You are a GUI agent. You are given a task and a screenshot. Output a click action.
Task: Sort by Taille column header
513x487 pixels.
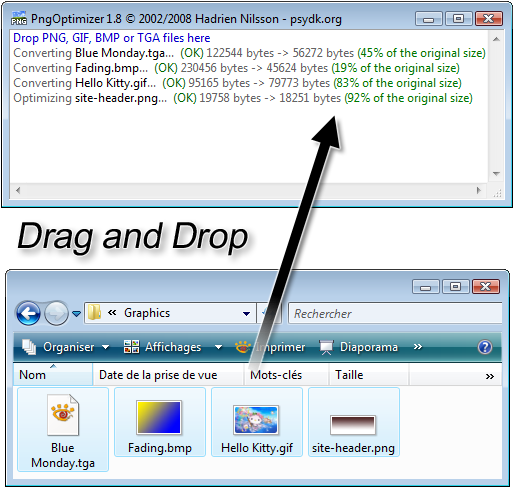369,375
